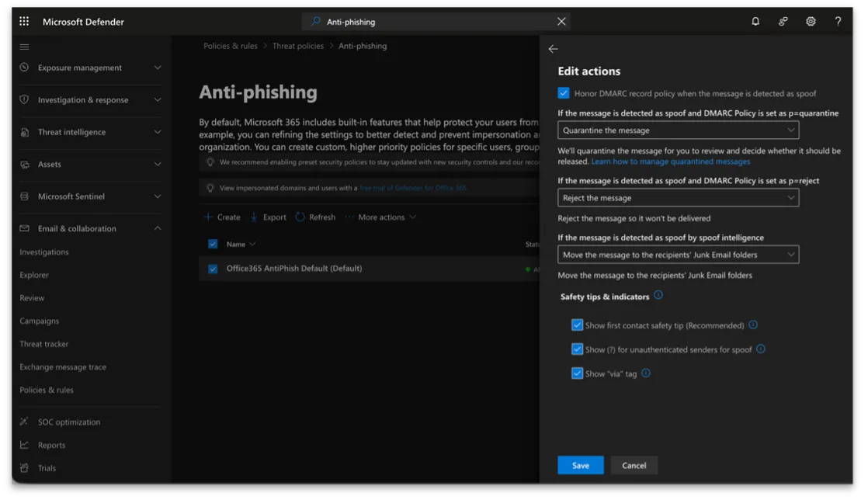Click the Exposure management icon

tap(24, 68)
